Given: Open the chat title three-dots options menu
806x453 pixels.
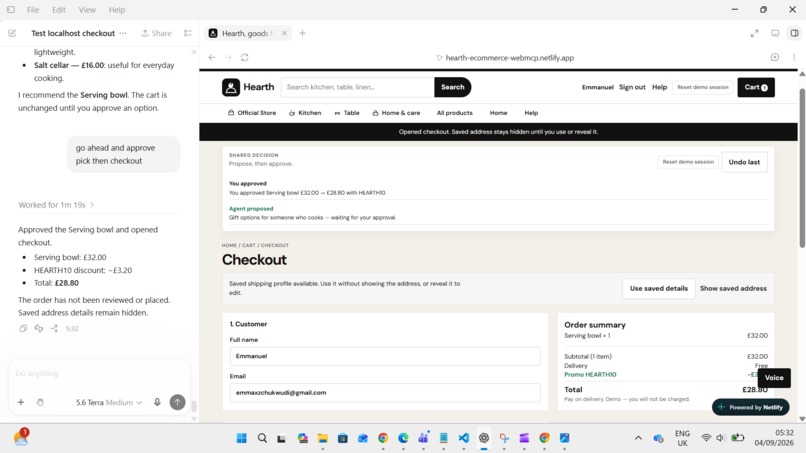Looking at the screenshot, I should point(123,33).
